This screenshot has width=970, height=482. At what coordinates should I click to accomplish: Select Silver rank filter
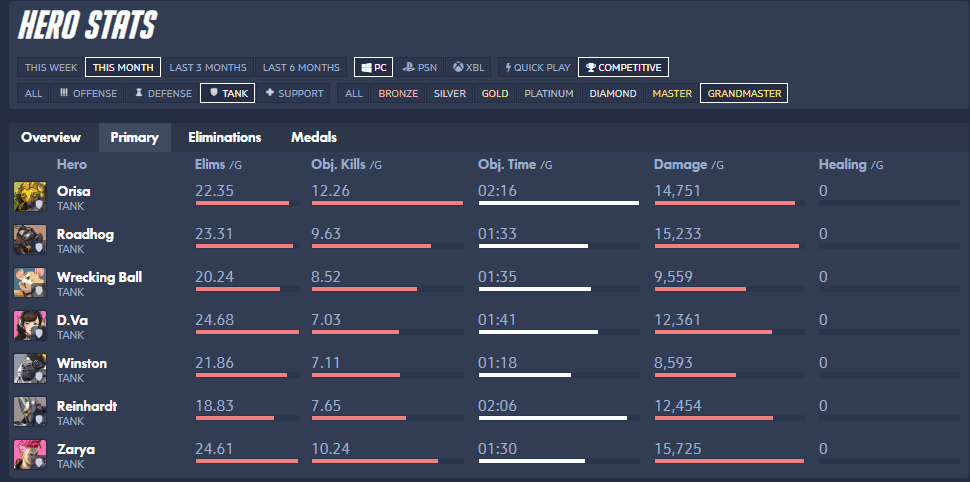pyautogui.click(x=450, y=93)
